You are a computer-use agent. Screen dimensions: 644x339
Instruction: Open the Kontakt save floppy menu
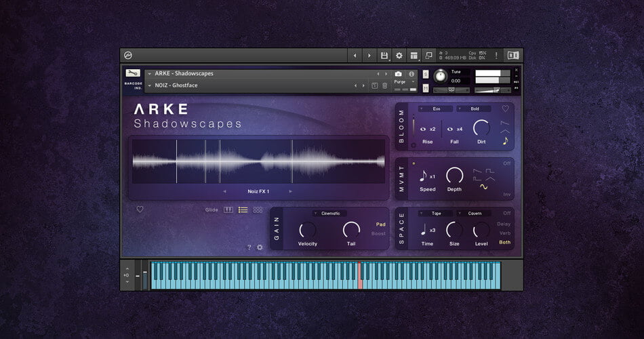[384, 56]
